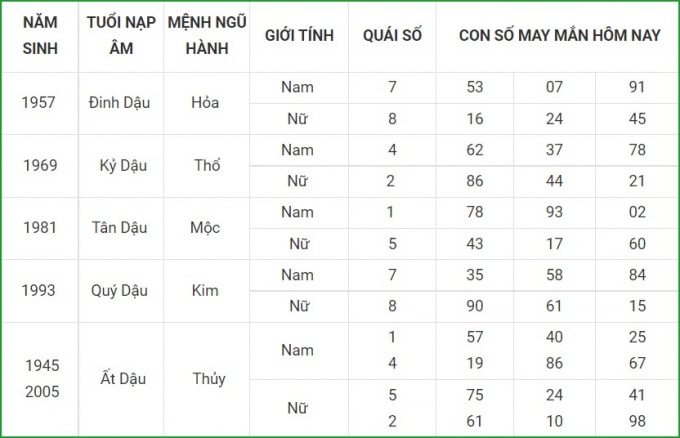This screenshot has width=680, height=438.
Task: Select the Tân Dậu cell
Action: pos(120,228)
